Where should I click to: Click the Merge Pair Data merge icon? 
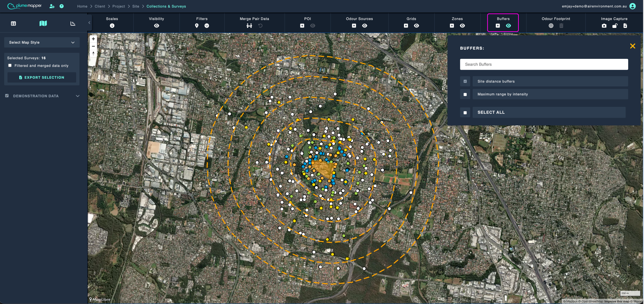pyautogui.click(x=249, y=26)
